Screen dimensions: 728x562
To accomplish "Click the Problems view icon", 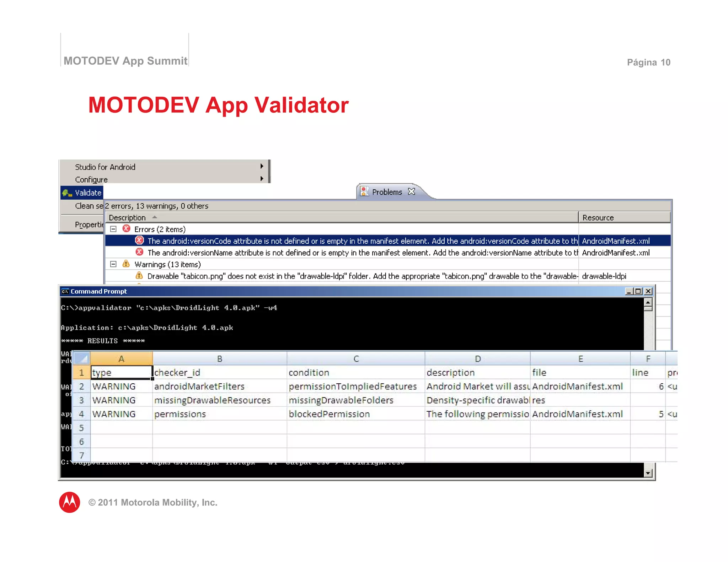I will pos(364,191).
